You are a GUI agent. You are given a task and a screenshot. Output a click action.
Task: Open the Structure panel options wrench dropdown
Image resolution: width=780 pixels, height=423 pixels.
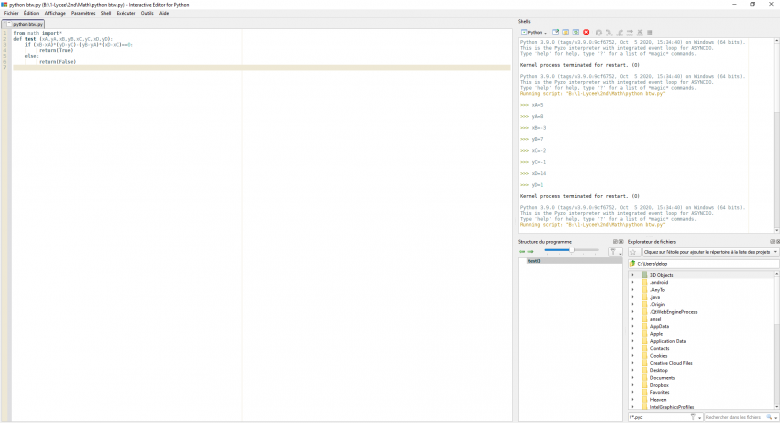click(x=614, y=252)
